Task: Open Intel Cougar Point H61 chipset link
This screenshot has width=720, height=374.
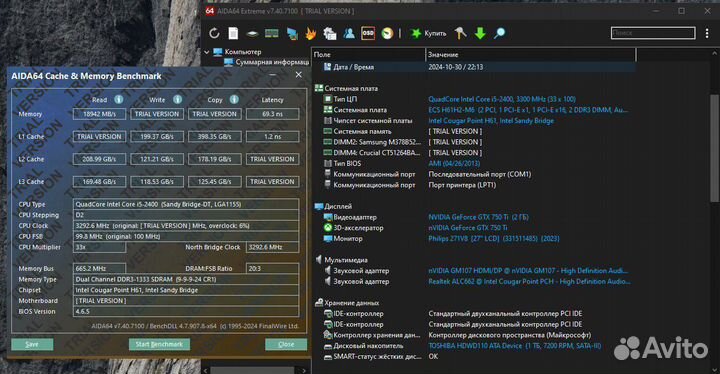Action: point(491,120)
